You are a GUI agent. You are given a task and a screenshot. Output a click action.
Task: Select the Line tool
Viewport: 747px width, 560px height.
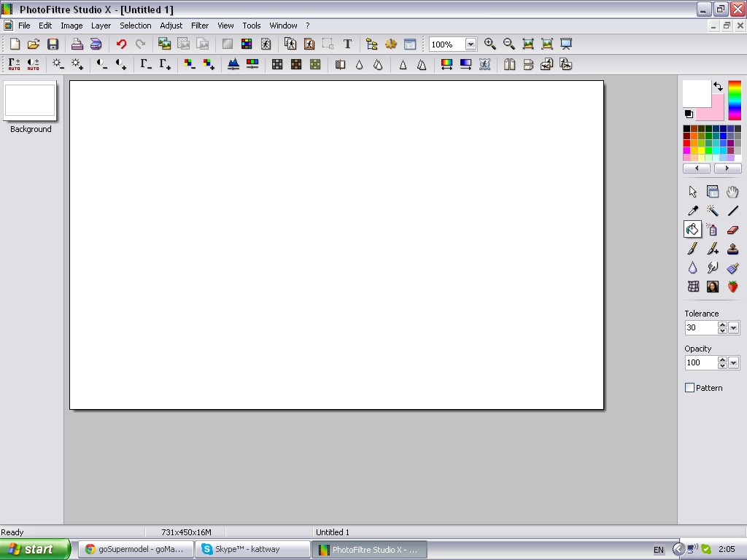click(x=732, y=211)
